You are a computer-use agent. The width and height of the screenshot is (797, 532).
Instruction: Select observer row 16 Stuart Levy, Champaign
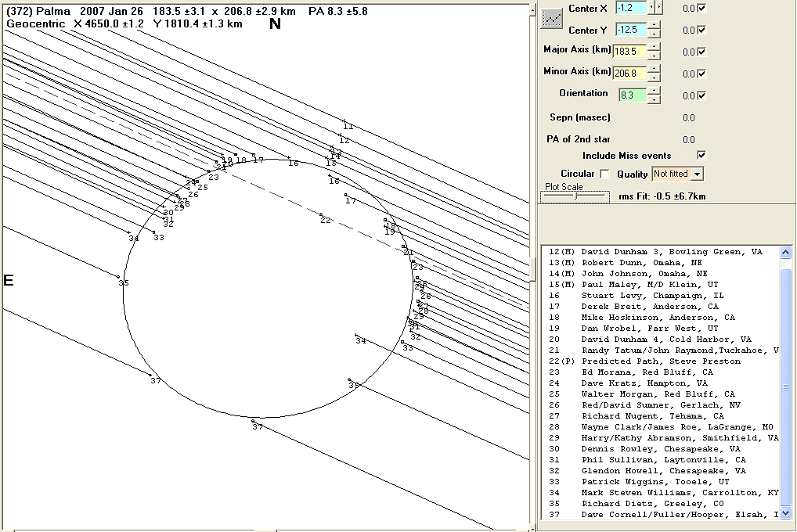click(660, 295)
